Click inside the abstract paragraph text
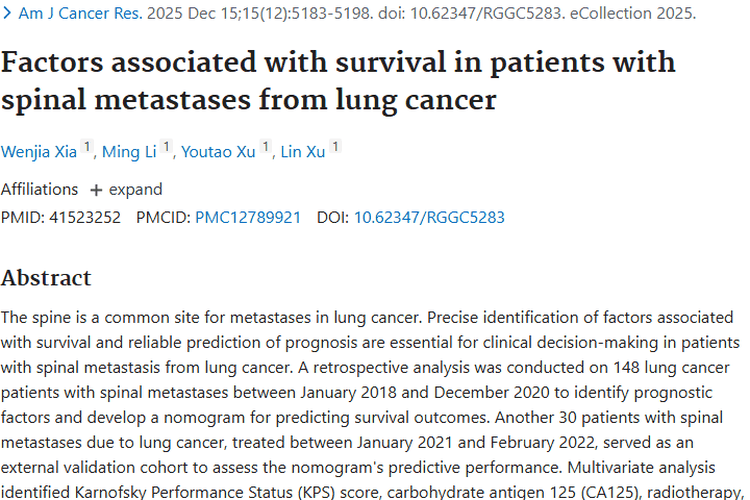 point(370,388)
